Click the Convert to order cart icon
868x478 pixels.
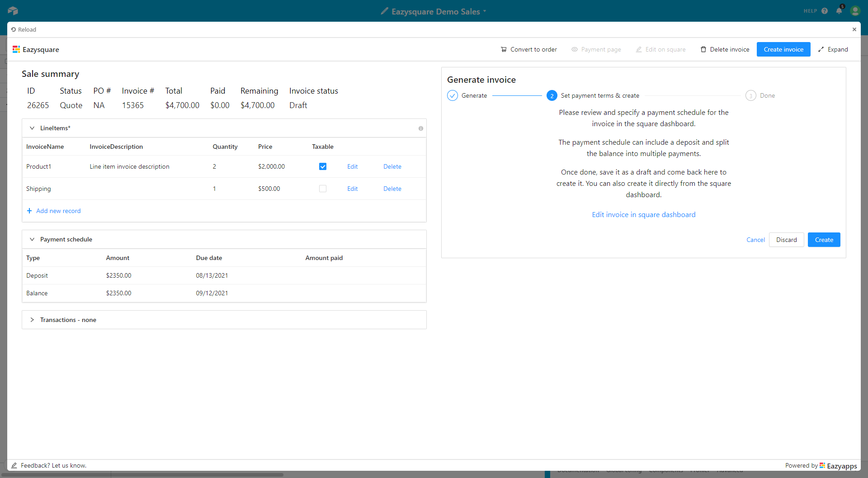click(504, 49)
